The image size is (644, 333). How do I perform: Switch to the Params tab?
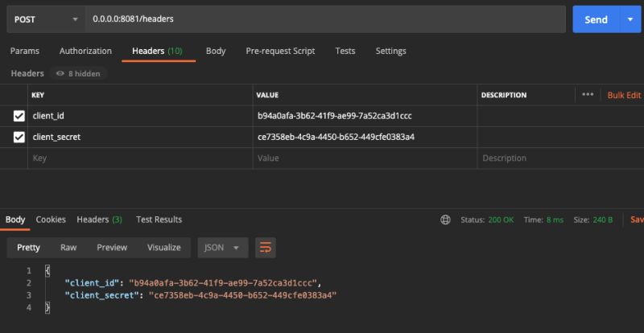[25, 51]
